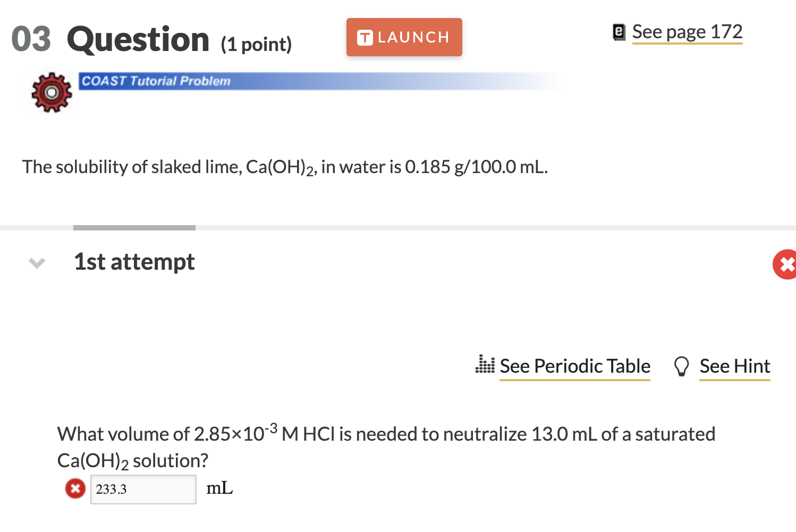796x532 pixels.
Task: Select the answer input showing 233.3
Action: tap(143, 488)
